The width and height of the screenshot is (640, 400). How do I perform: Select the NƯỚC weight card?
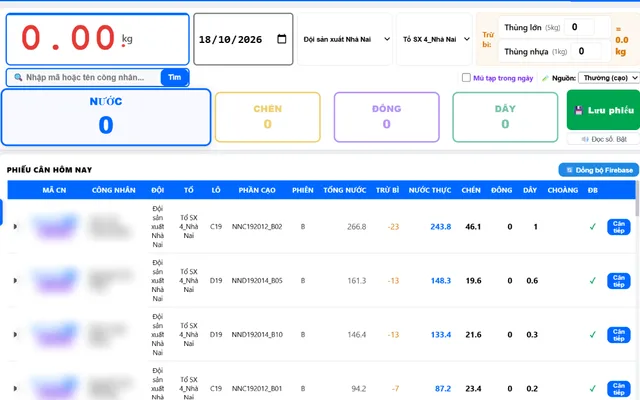pyautogui.click(x=106, y=117)
